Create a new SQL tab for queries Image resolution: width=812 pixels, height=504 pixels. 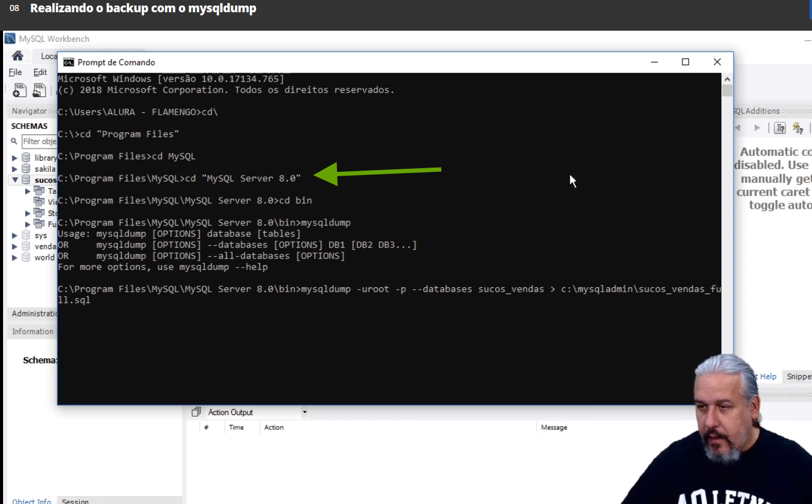[20, 90]
